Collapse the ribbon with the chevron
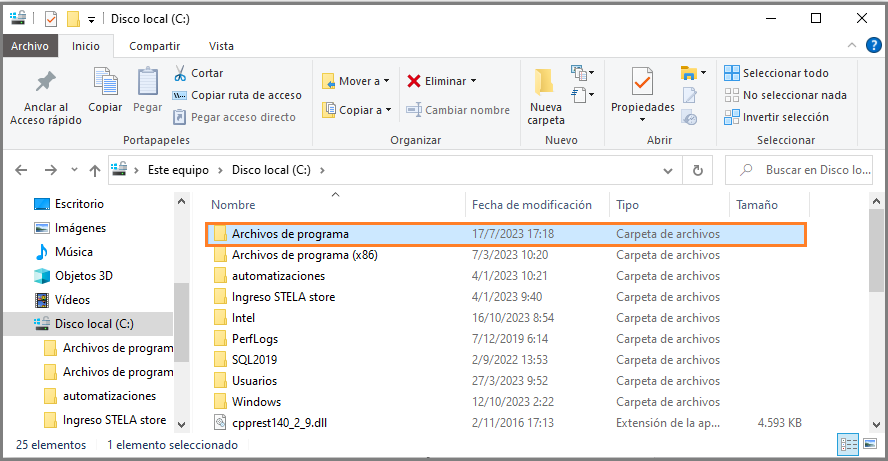The height and width of the screenshot is (461, 888). tap(852, 45)
